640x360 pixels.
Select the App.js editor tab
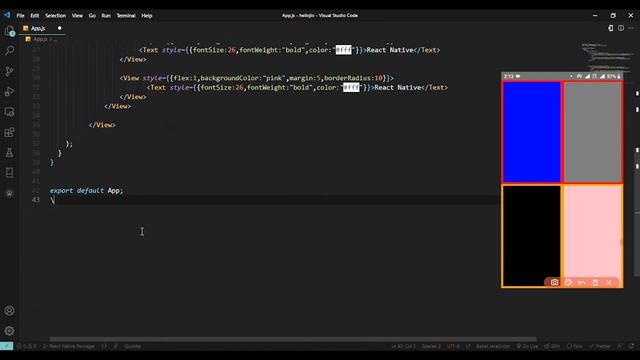(42, 28)
